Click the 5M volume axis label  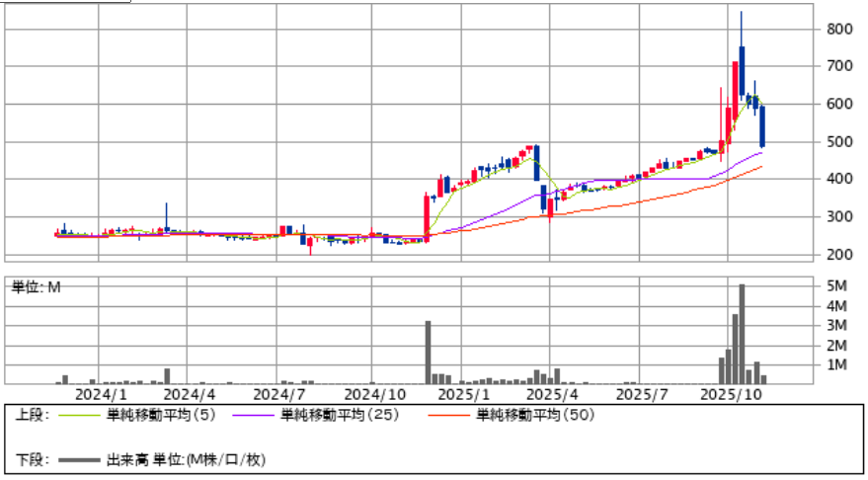point(836,286)
